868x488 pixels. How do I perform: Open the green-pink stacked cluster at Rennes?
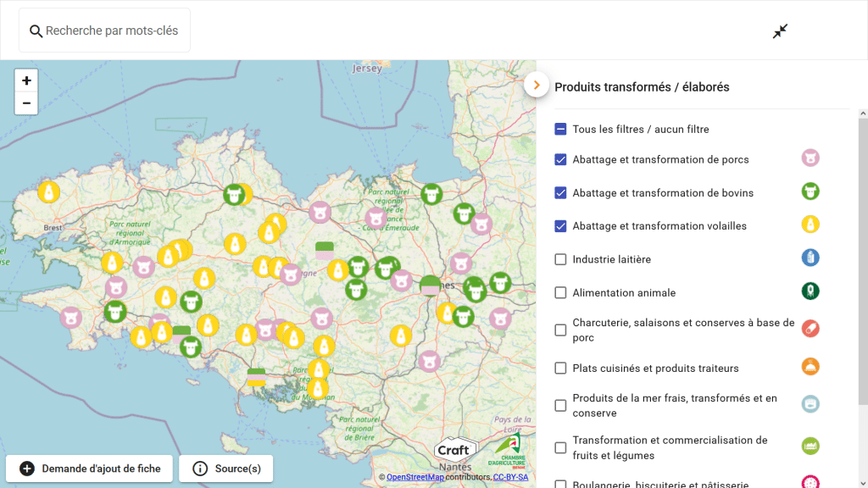point(430,286)
